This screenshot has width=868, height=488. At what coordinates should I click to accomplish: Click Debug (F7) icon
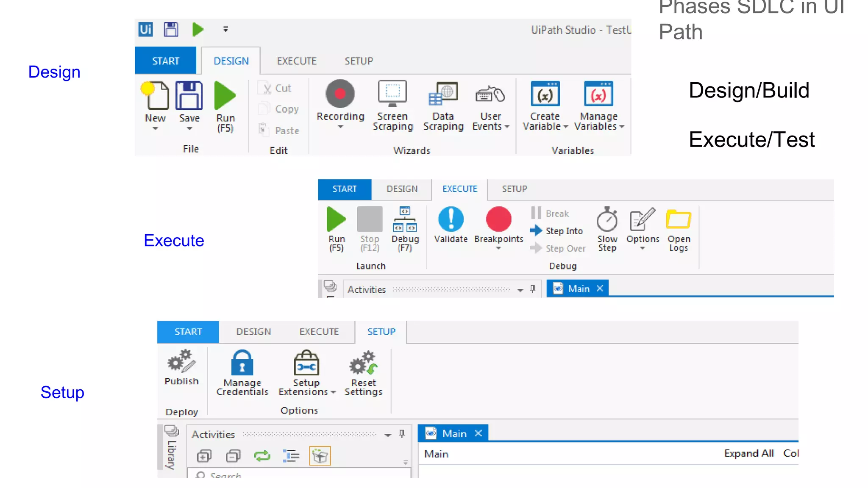(405, 229)
